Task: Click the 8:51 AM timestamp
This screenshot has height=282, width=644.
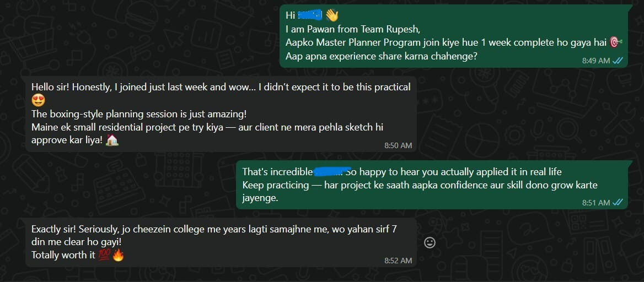Action: 596,203
